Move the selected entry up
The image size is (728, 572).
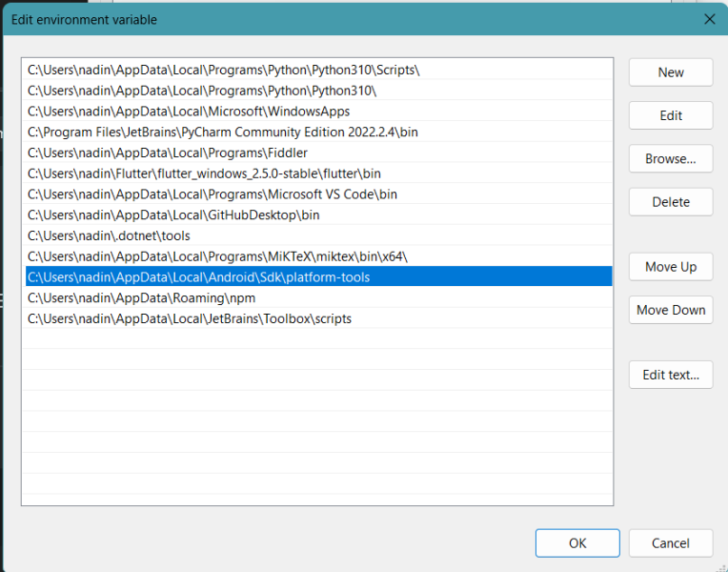(671, 267)
